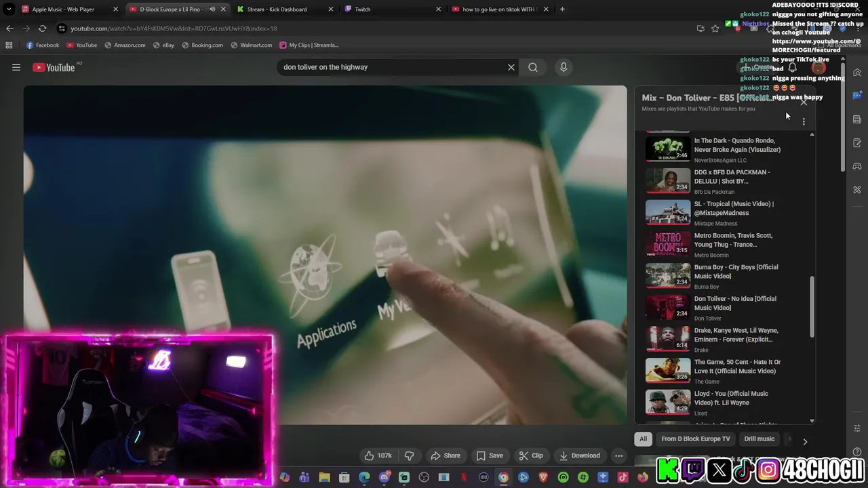This screenshot has width=868, height=488.
Task: Open sidebar games controller icon
Action: (x=857, y=166)
